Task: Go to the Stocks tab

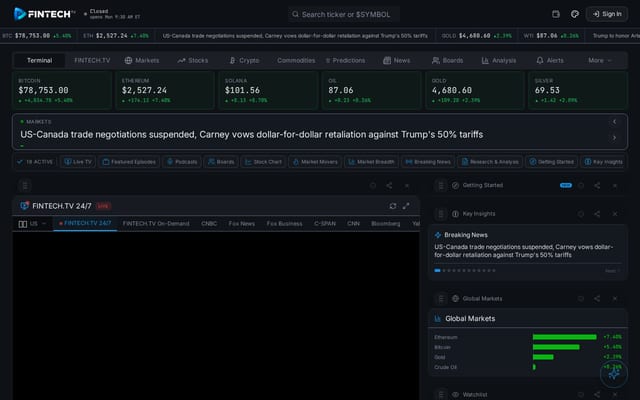Action: (x=193, y=60)
